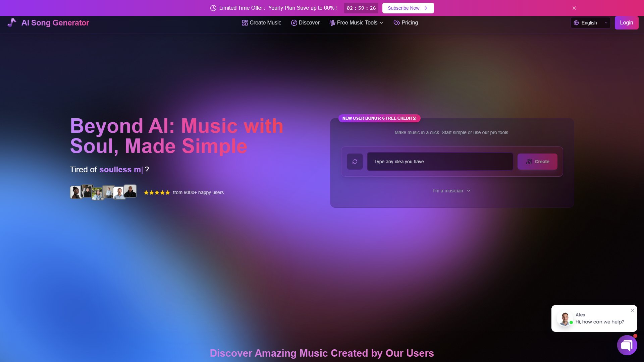The height and width of the screenshot is (362, 644).
Task: Click 'Discover Amazing Music Created by Our Users' heading
Action: pyautogui.click(x=322, y=353)
